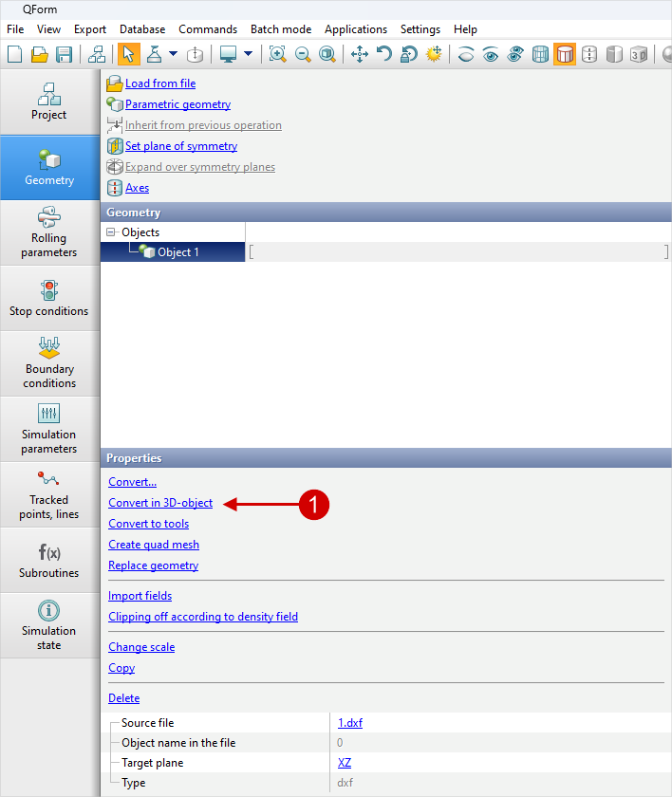Screen dimensions: 672x797
Task: Click the Open folder toolbar icon
Action: 39,54
